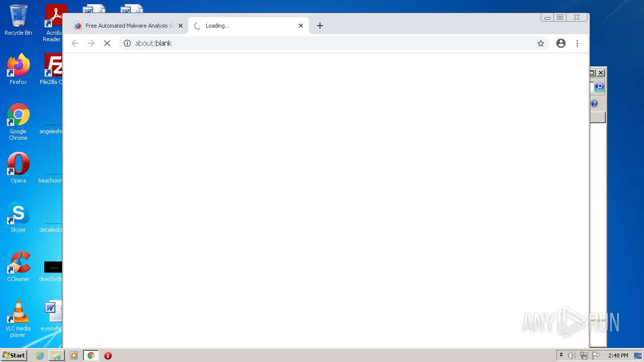Launch Firefox from desktop
644x362 pixels.
click(18, 69)
